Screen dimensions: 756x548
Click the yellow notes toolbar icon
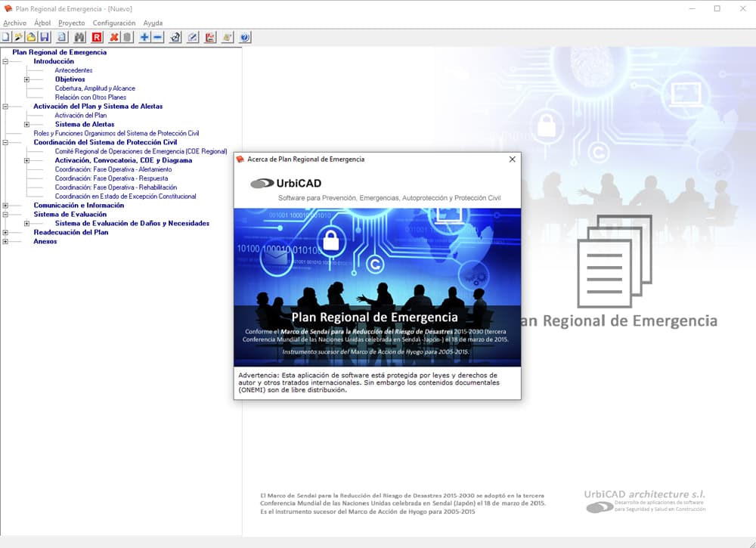[228, 37]
